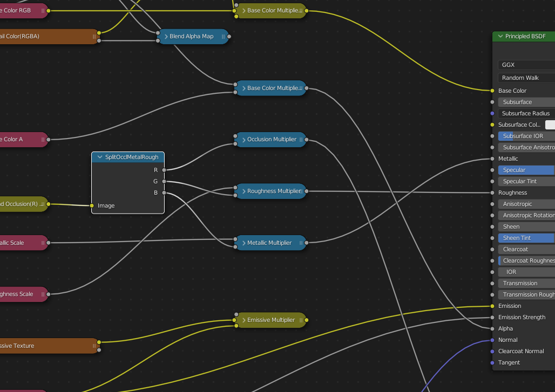Expand the Blend Alpha Map node
Image resolution: width=555 pixels, height=392 pixels.
(166, 37)
